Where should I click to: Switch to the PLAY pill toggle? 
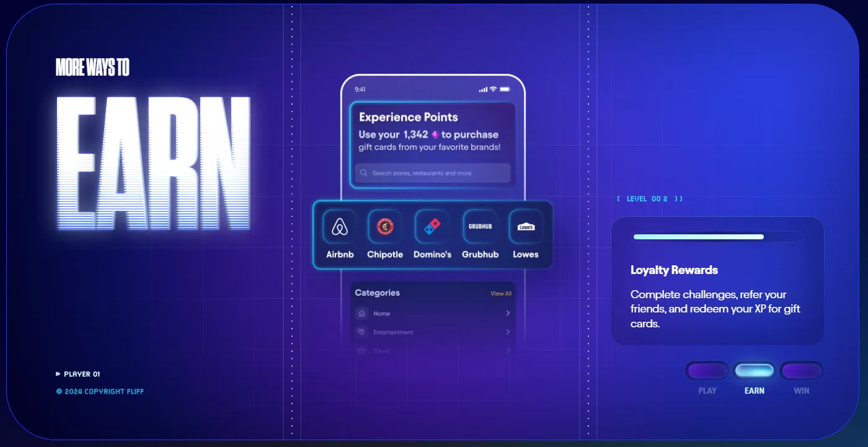(x=707, y=371)
